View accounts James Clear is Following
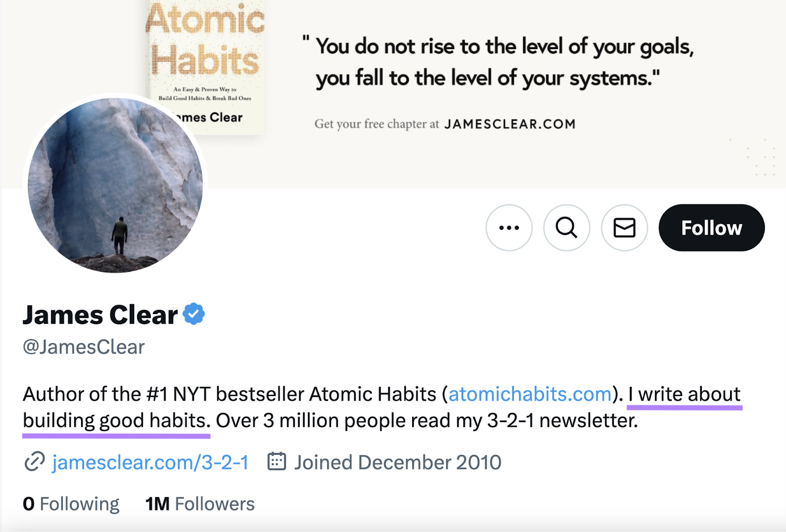 70,503
